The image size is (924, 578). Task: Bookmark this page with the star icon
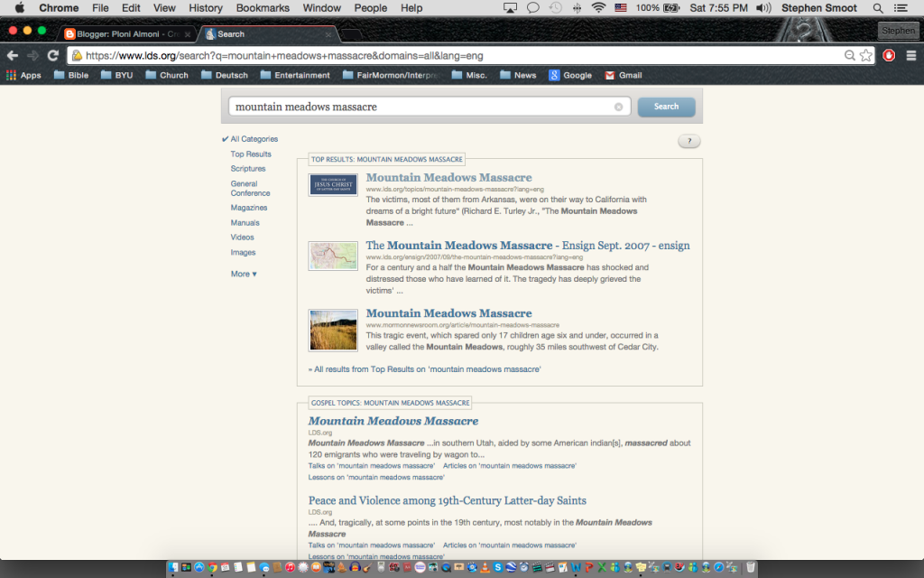point(865,55)
